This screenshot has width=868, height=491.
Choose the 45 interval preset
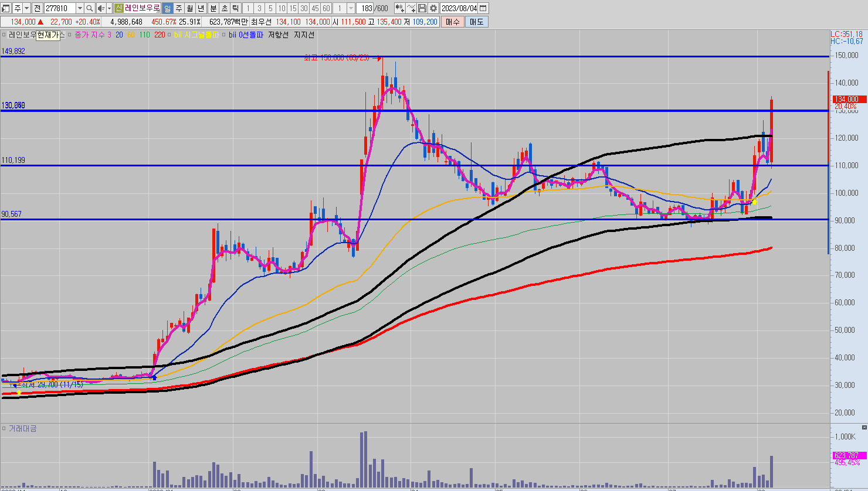pos(315,8)
